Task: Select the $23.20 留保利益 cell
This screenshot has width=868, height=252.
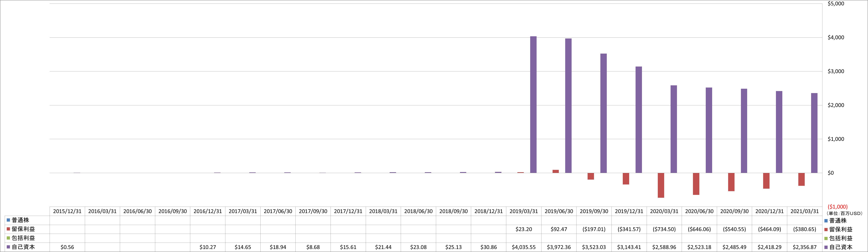Action: tap(524, 229)
